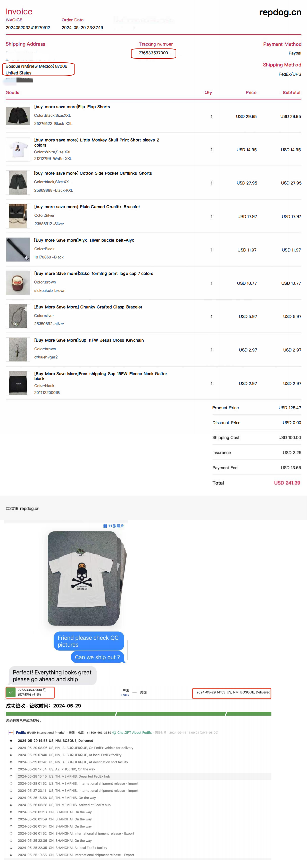307x868 pixels.
Task: Click the FedEx carrier logo icon
Action: (11, 732)
